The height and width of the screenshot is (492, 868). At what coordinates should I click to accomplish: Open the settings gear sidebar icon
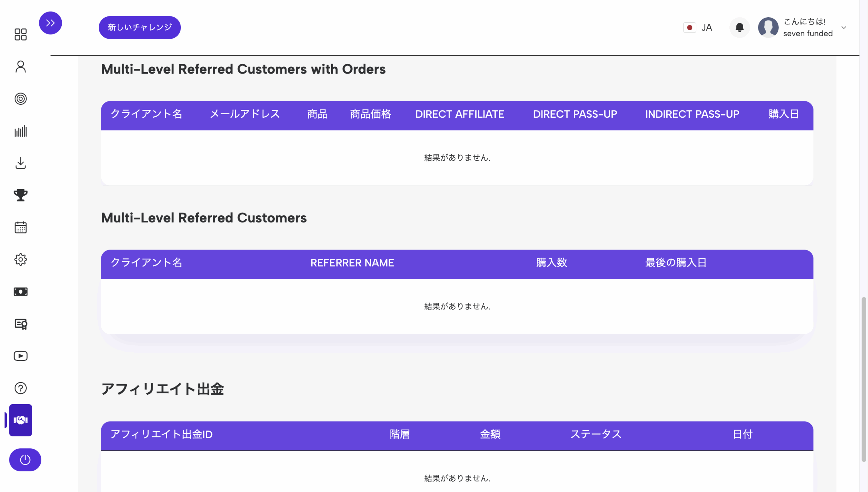coord(21,259)
